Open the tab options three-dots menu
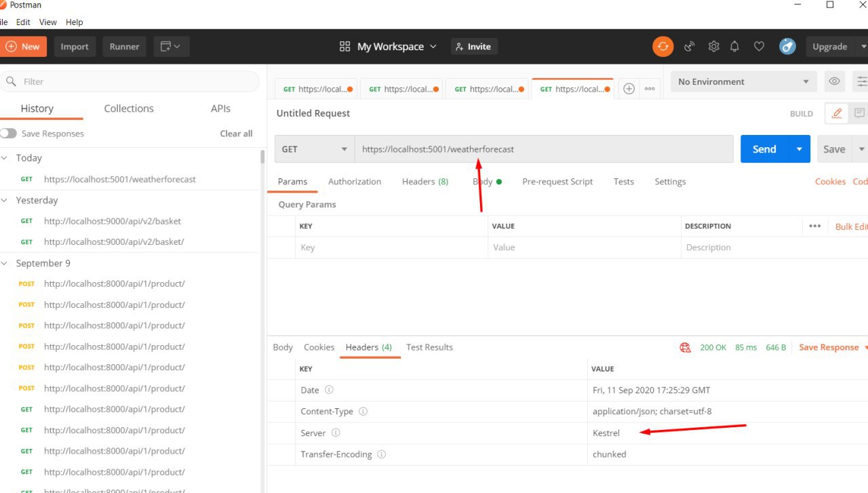This screenshot has width=868, height=493. click(x=650, y=89)
